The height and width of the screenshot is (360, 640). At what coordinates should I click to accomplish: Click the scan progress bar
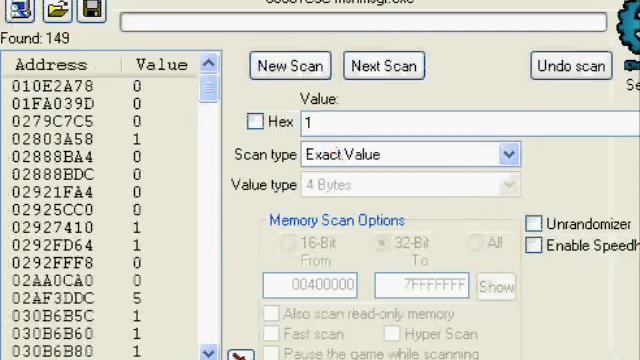click(363, 22)
